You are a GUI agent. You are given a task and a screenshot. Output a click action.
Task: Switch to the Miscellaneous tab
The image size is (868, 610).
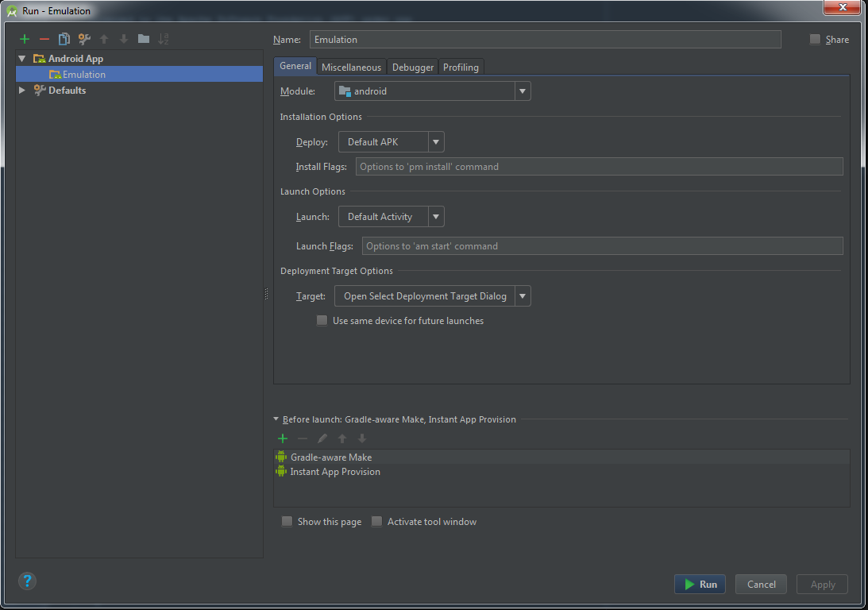pyautogui.click(x=351, y=68)
